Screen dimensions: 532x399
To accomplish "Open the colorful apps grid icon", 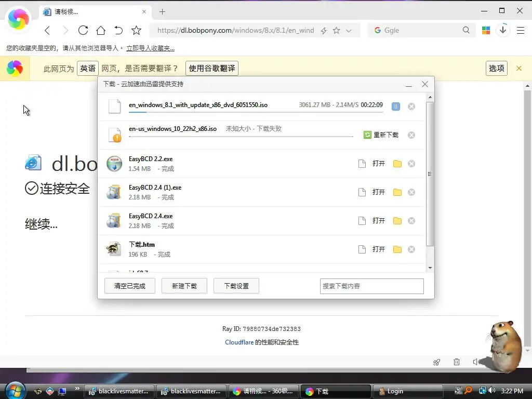I will coord(486,30).
